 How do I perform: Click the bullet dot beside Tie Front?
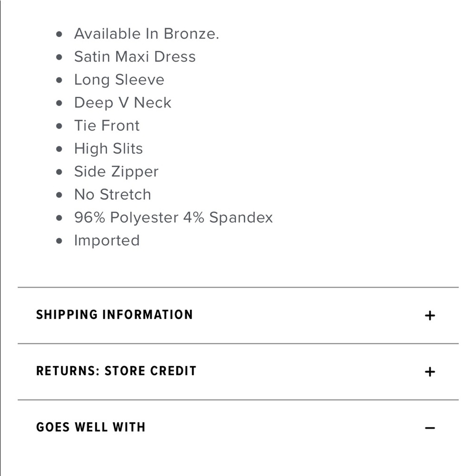[x=59, y=126]
